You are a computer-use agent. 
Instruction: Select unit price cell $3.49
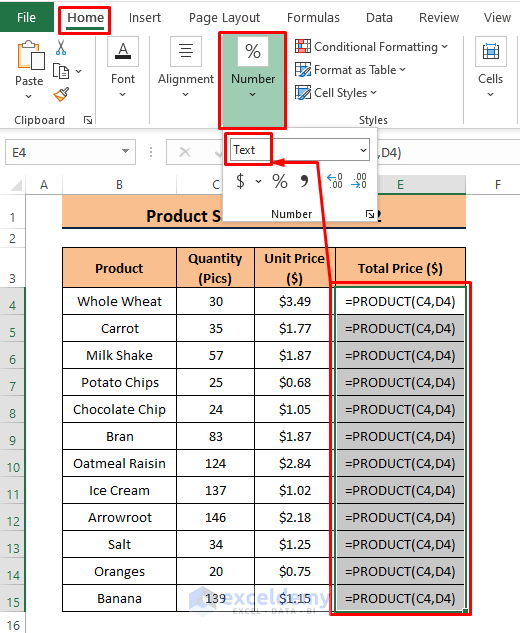[x=294, y=301]
